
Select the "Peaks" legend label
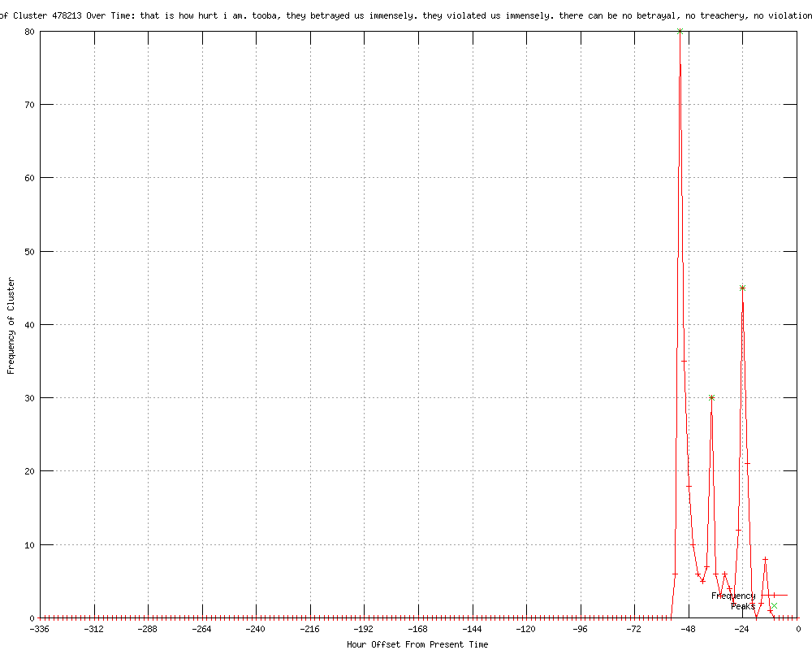point(742,606)
